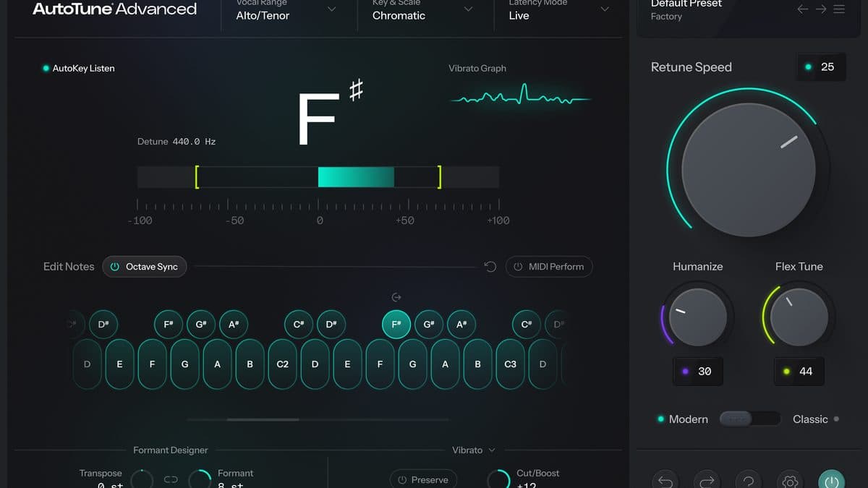This screenshot has height=488, width=868.
Task: Expand the Vibrato section chevron
Action: (x=493, y=450)
